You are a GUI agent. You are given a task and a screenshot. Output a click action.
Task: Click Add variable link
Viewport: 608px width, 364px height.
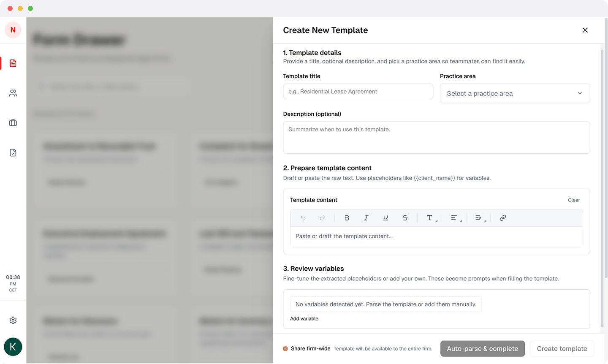click(x=304, y=319)
